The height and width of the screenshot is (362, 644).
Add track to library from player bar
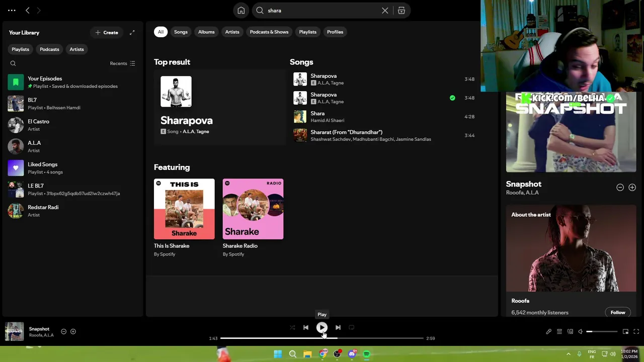[73, 331]
